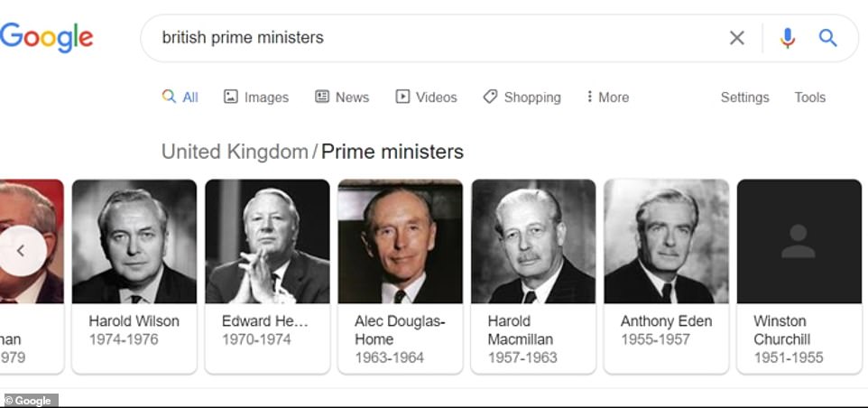Select the Edward Heath card
Screen dimensions: 868x408
coord(267,275)
